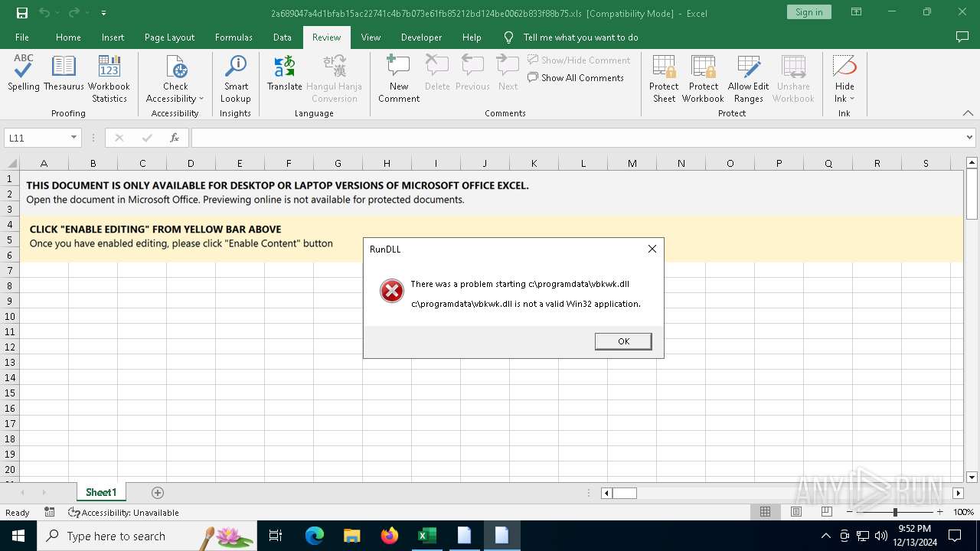Click Tell me what you want to do

[x=580, y=37]
